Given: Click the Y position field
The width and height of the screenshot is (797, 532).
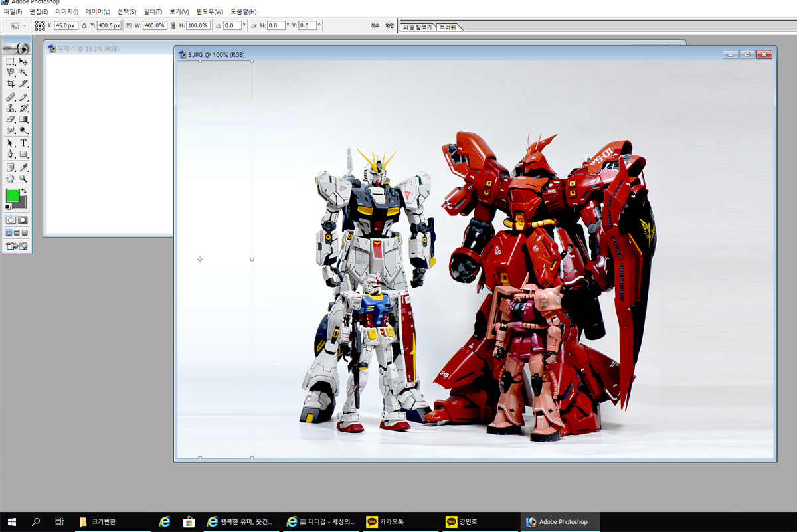Looking at the screenshot, I should [110, 25].
